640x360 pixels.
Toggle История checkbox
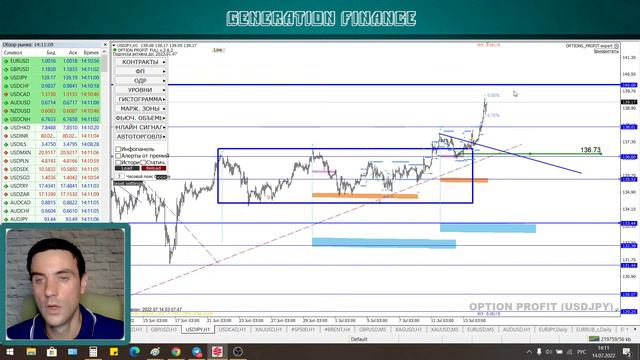(x=118, y=162)
